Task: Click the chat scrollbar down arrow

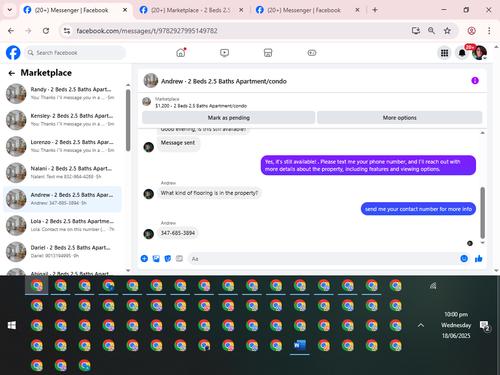Action: click(x=482, y=243)
